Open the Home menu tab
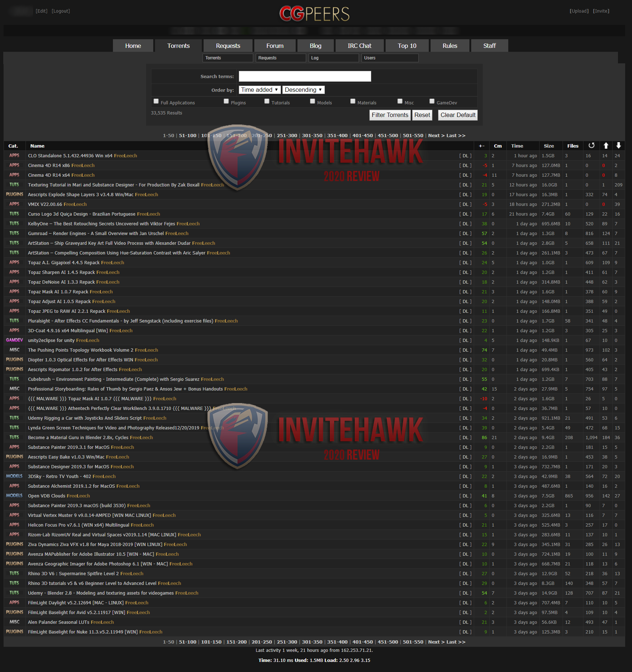 tap(133, 46)
